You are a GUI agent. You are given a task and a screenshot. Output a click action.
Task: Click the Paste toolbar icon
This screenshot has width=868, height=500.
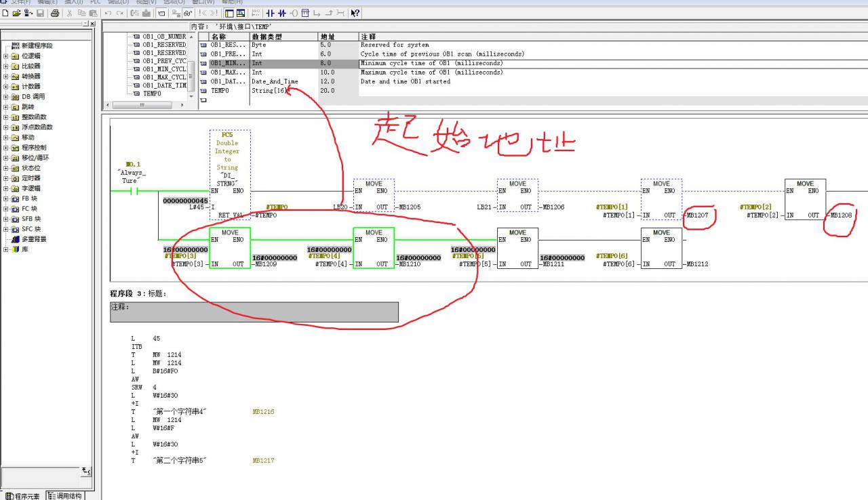93,14
